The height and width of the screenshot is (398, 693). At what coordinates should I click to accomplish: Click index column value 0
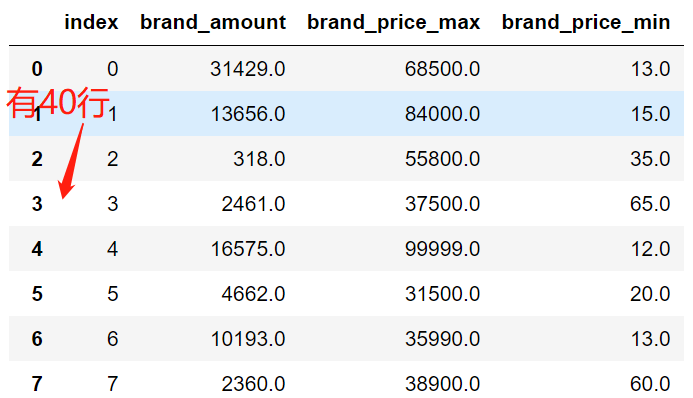[x=113, y=69]
